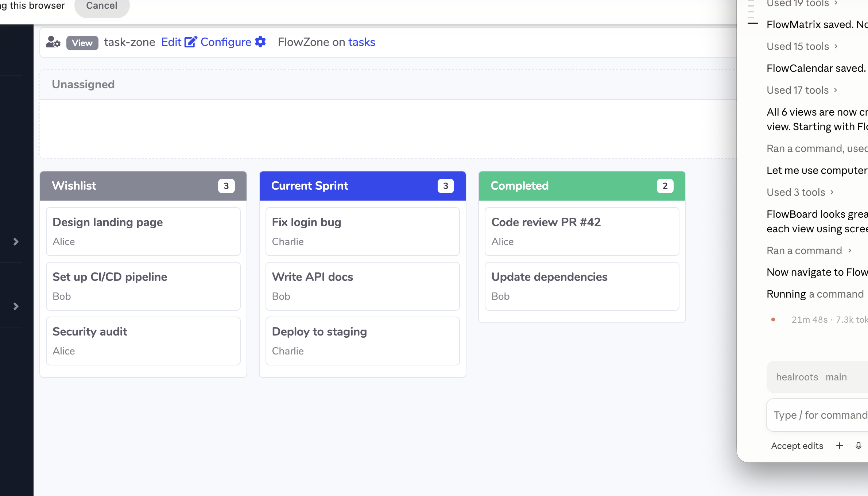Open the Configure link

[226, 42]
